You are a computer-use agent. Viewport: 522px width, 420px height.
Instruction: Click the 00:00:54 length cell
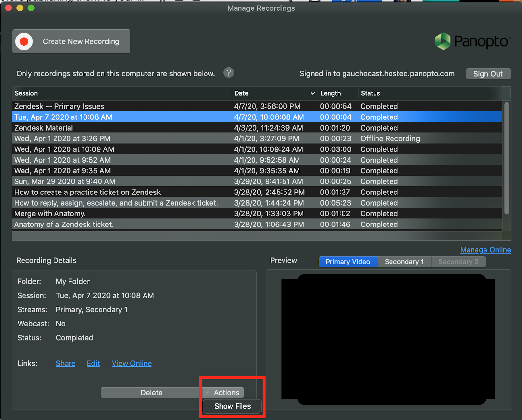pos(336,106)
